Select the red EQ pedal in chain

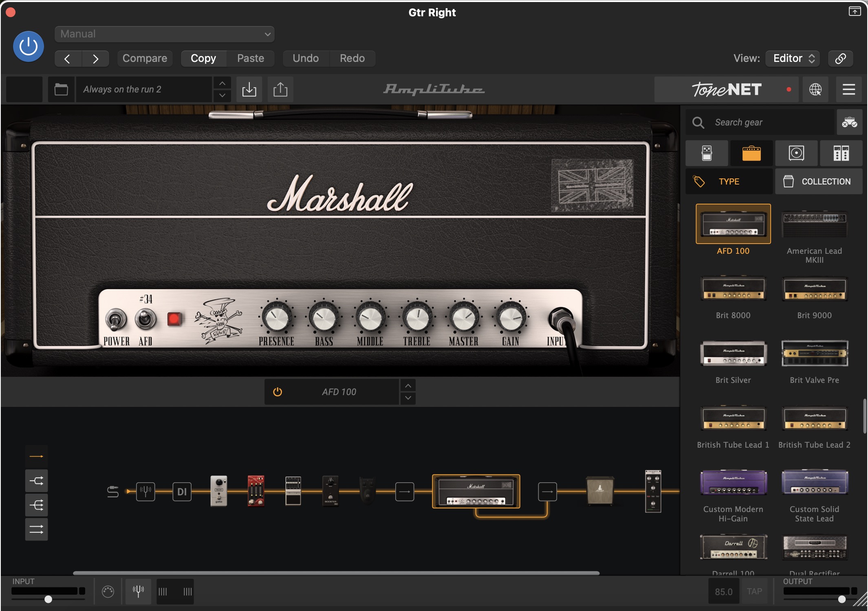coord(256,491)
